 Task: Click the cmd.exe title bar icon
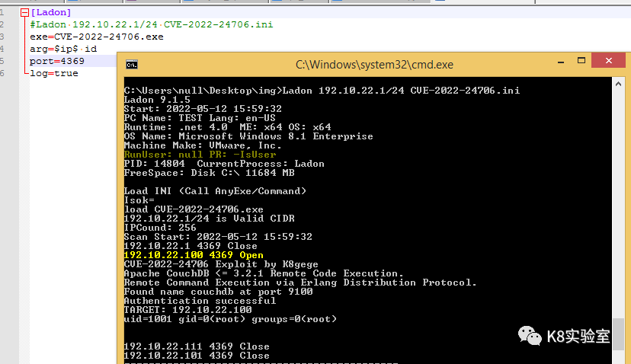[132, 65]
